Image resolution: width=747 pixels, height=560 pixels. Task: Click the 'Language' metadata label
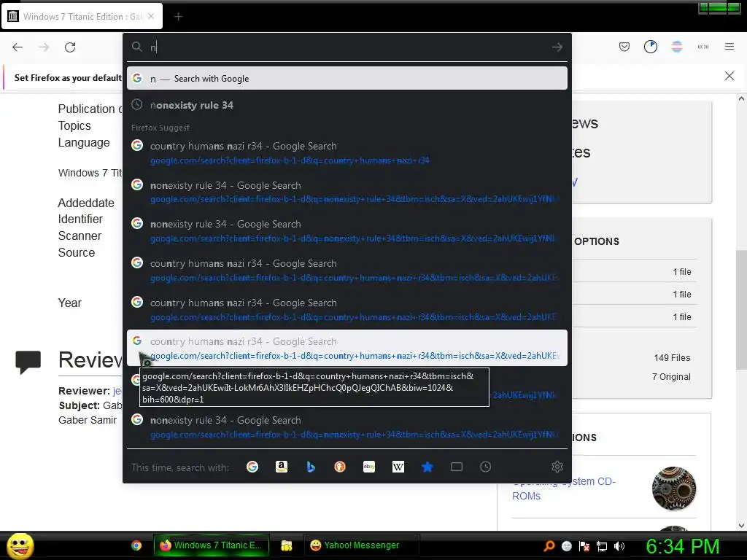[x=84, y=142]
